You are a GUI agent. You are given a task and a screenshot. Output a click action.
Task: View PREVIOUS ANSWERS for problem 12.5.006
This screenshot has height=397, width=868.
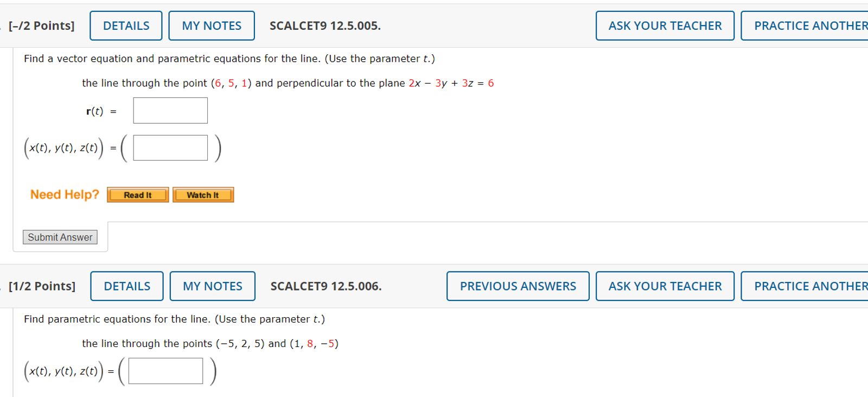click(518, 286)
